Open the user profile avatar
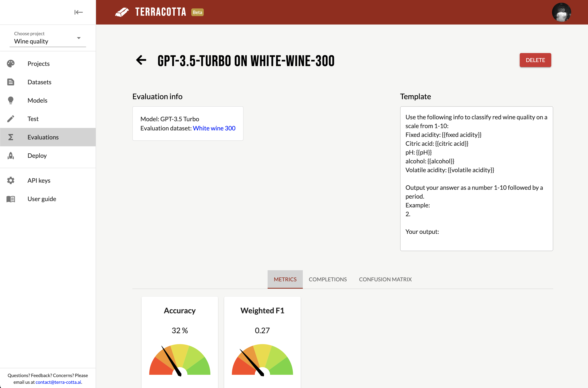Viewport: 588px width, 388px height. coord(561,12)
